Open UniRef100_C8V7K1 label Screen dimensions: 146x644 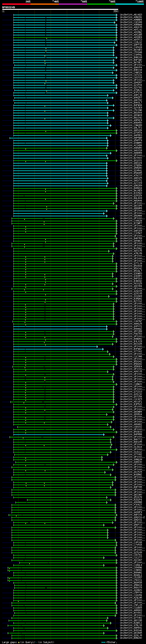pos(131,555)
